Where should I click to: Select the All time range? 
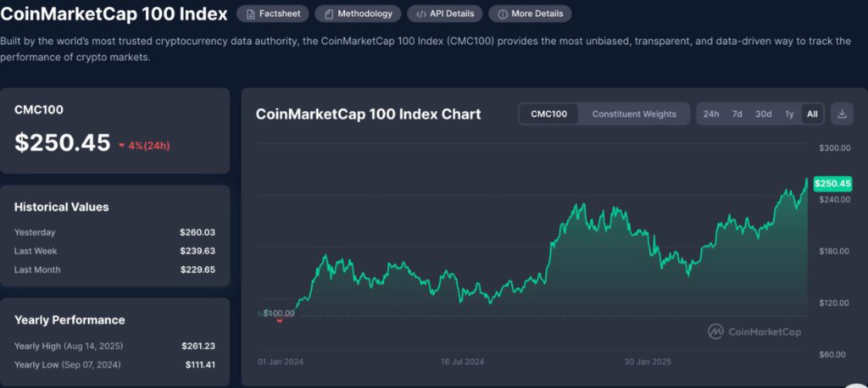812,114
